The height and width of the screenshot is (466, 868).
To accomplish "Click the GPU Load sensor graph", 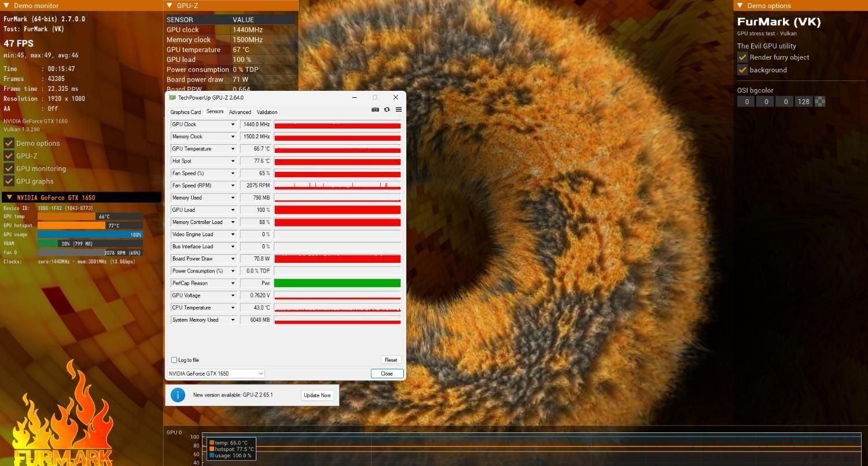I will pyautogui.click(x=337, y=210).
